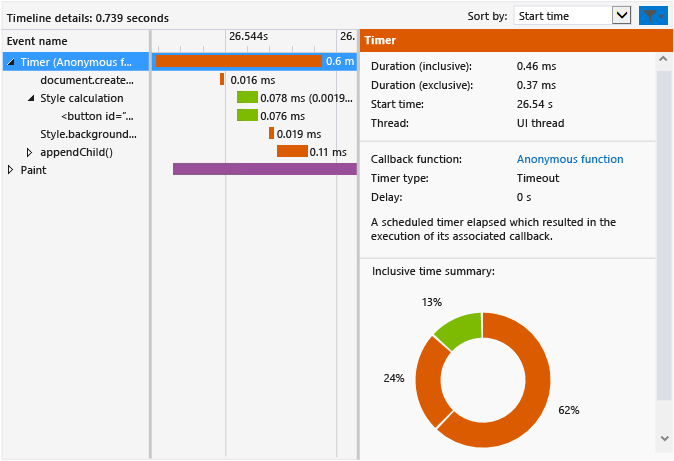The image size is (674, 461).
Task: Select the document.create... event row
Action: (86, 80)
